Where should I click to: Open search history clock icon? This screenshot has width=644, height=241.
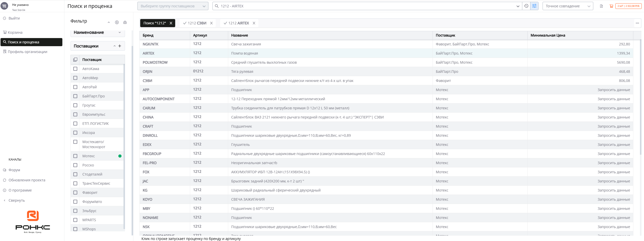(x=526, y=6)
